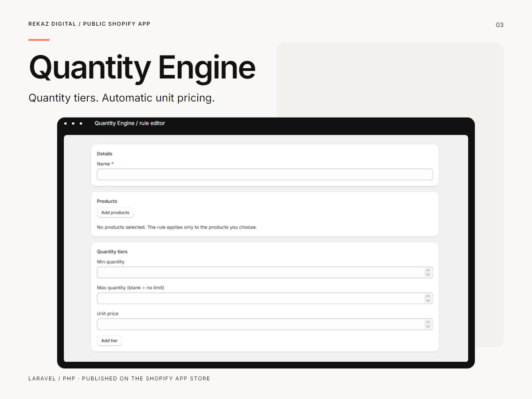Screen dimensions: 532x399
Task: Click 'Quantity tiers. Automatic unit pricing.' subtitle
Action: tap(121, 98)
